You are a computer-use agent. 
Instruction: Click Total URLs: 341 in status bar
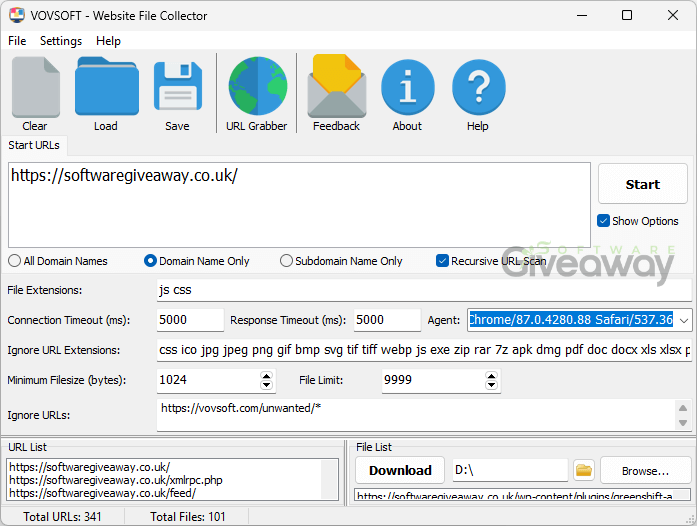[x=62, y=517]
